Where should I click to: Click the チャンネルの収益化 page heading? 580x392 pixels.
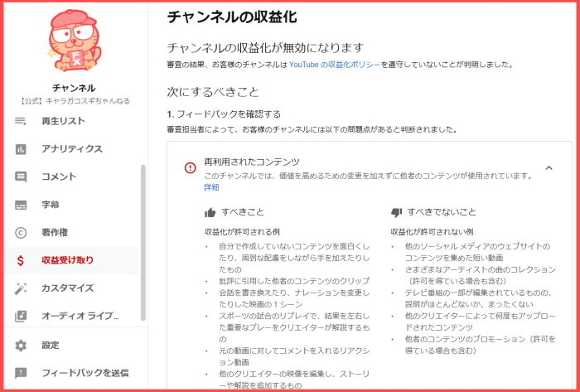point(232,17)
